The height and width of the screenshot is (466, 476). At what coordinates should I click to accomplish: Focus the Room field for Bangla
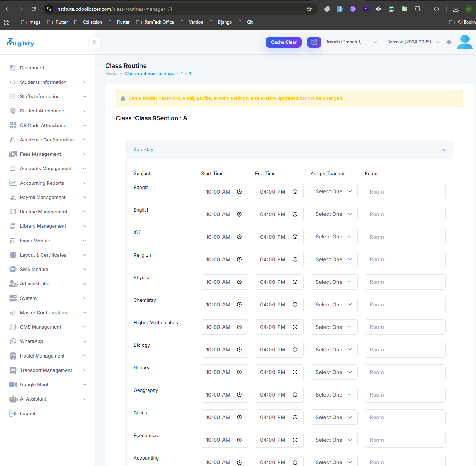405,192
